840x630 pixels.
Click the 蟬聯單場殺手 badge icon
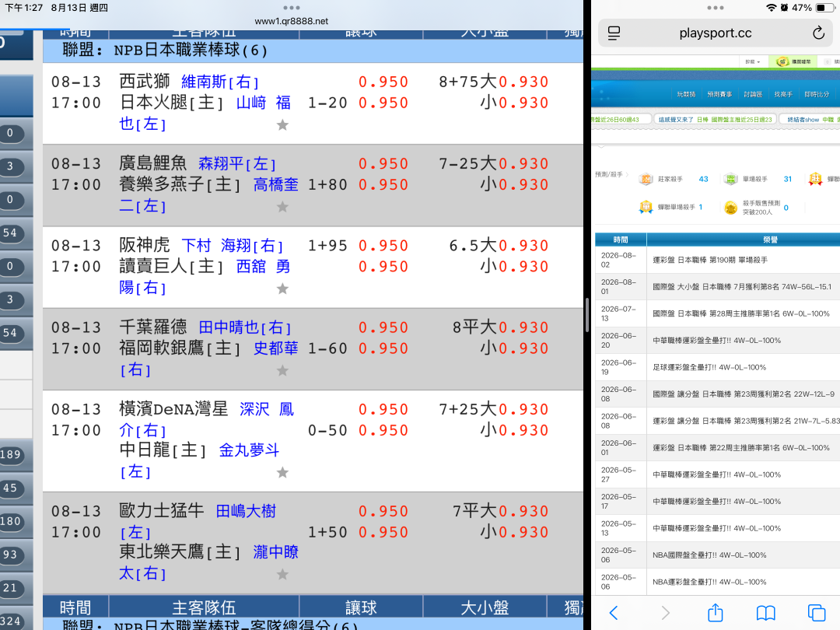(646, 207)
